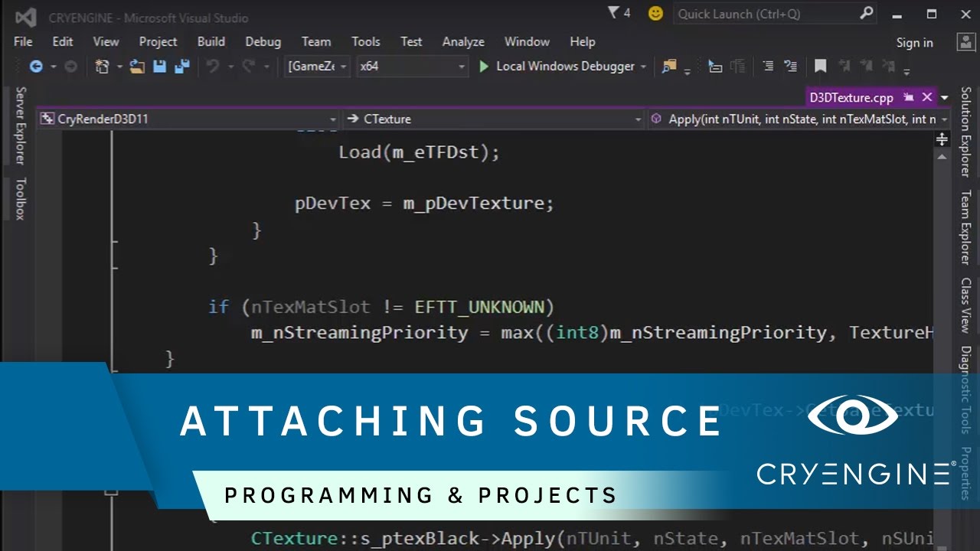
Task: Click the clear bookmarks icon
Action: click(889, 67)
